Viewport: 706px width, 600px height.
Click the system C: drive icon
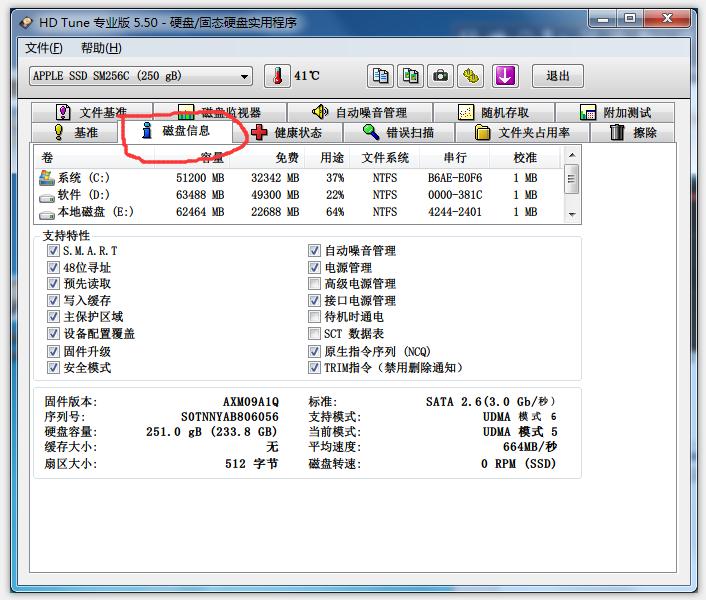[x=46, y=178]
